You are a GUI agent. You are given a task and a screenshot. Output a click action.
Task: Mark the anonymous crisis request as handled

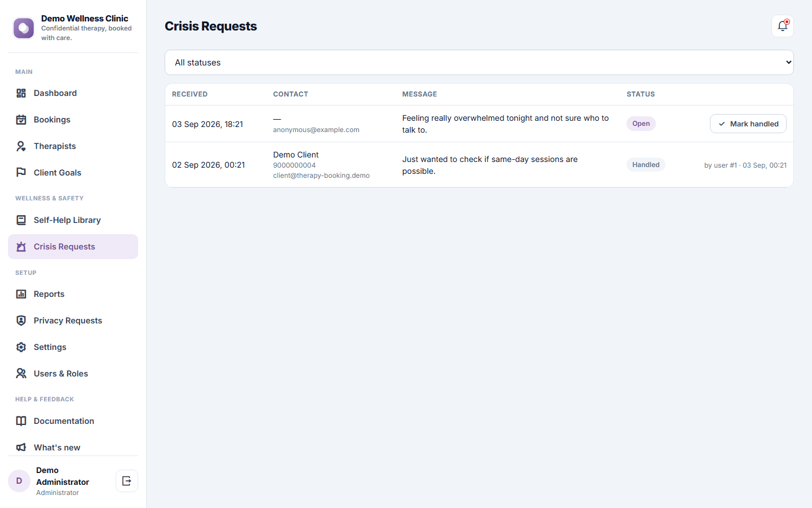pos(748,124)
